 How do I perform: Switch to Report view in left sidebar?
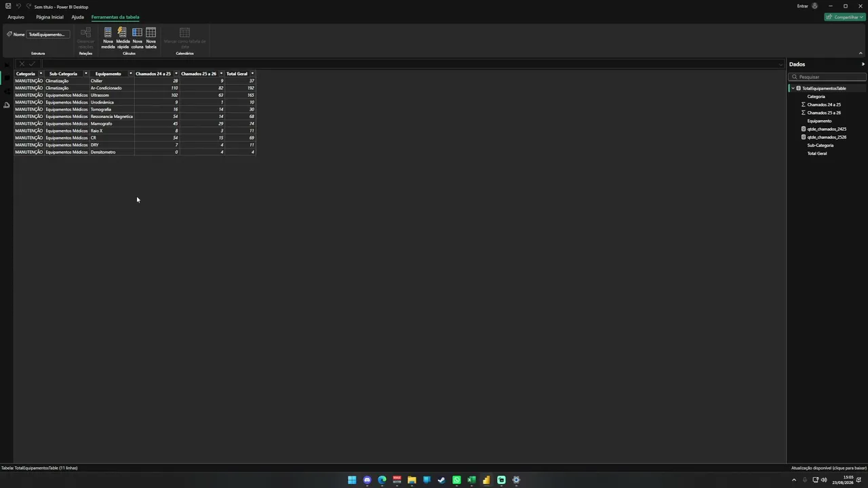pos(7,65)
